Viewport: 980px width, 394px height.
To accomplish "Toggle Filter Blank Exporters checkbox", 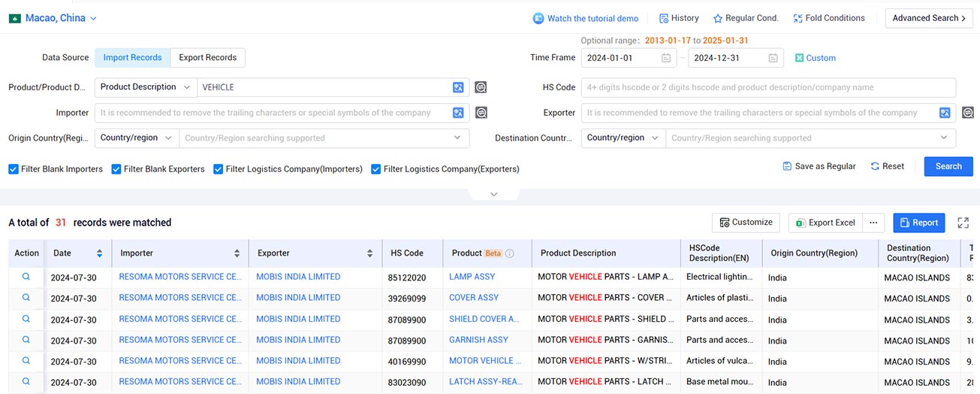I will pos(116,169).
